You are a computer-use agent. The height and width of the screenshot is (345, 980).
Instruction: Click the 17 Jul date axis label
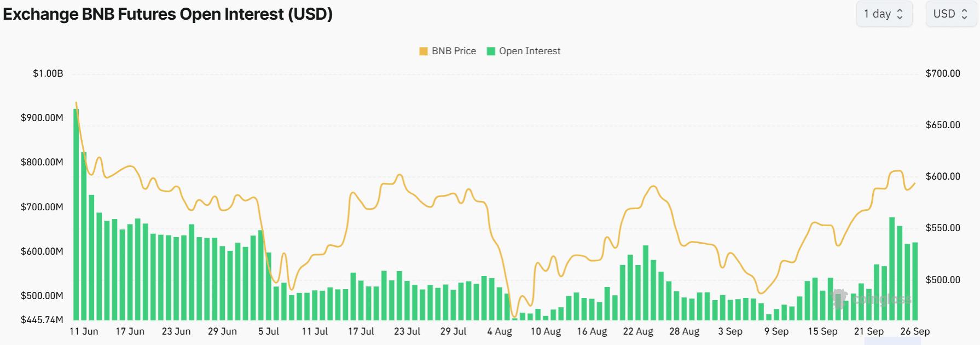[x=361, y=331]
